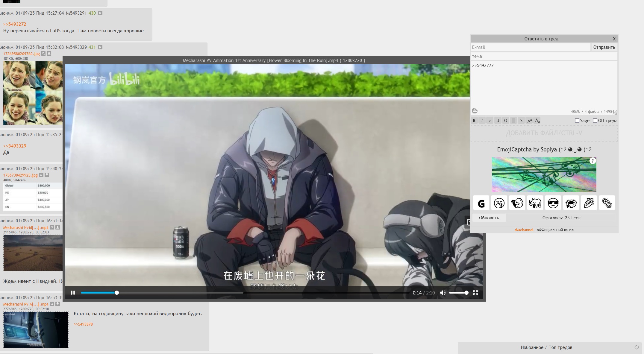Check the ОП треда checkbox
This screenshot has height=354, width=644.
(595, 121)
